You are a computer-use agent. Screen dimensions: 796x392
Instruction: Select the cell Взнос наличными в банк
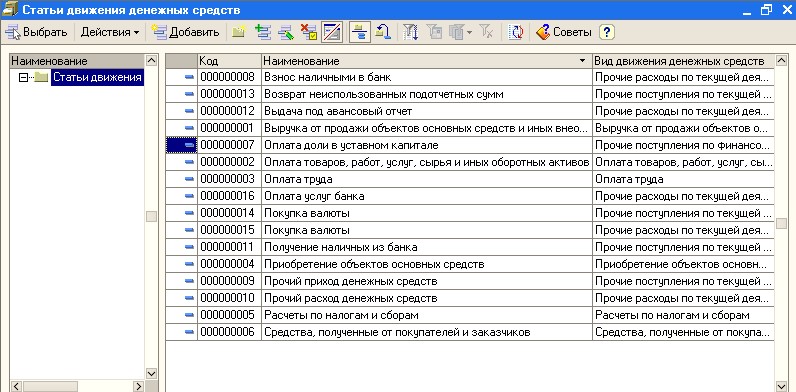426,77
